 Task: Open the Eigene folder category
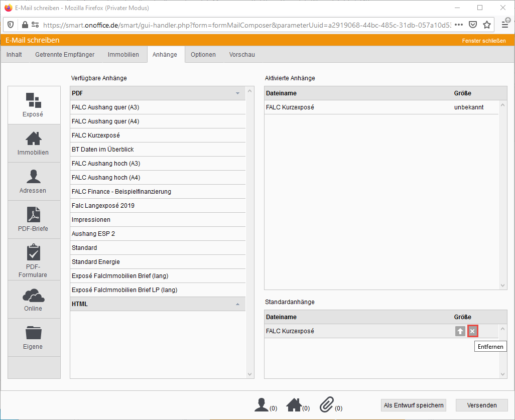34,337
